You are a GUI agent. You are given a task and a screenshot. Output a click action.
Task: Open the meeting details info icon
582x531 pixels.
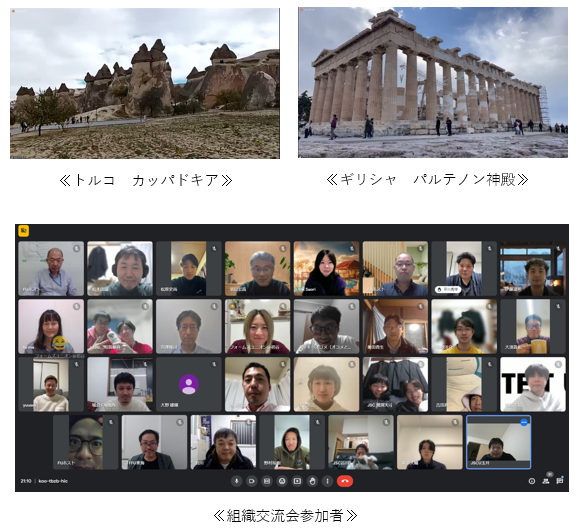(532, 481)
